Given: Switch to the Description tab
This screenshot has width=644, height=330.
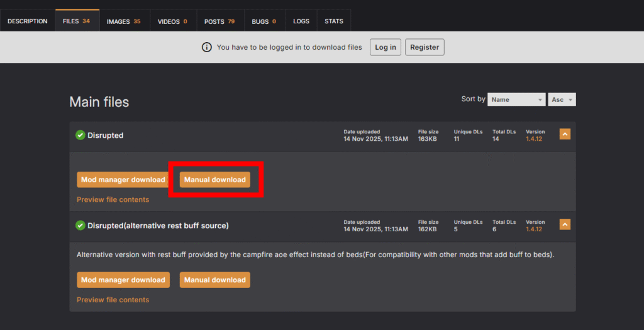Looking at the screenshot, I should pos(28,21).
